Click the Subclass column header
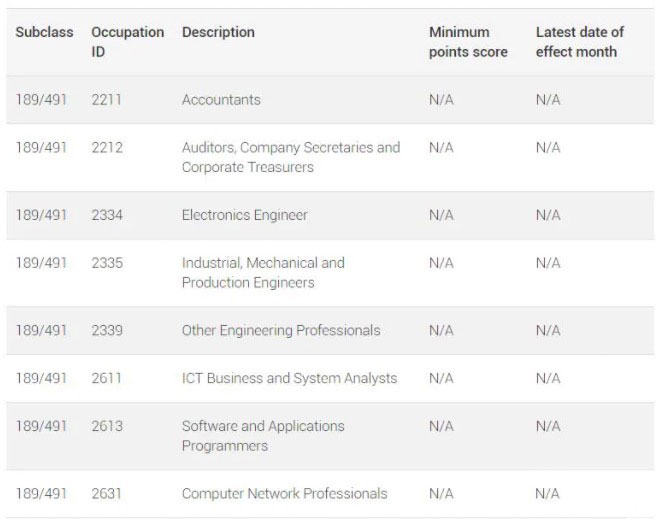The image size is (666, 529). coord(44,32)
